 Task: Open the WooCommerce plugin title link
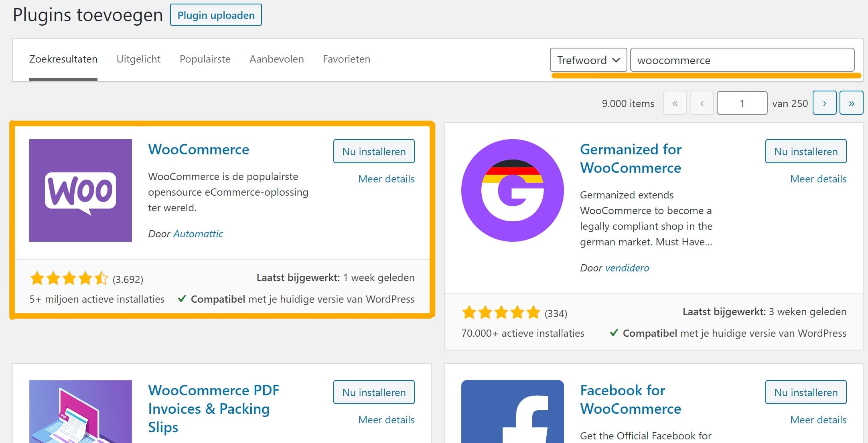pyautogui.click(x=199, y=149)
